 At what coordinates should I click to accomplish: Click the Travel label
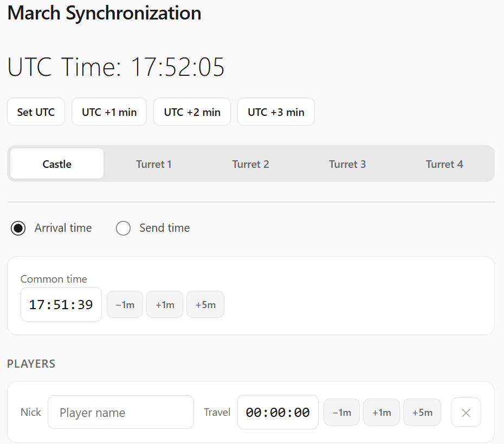click(x=217, y=412)
